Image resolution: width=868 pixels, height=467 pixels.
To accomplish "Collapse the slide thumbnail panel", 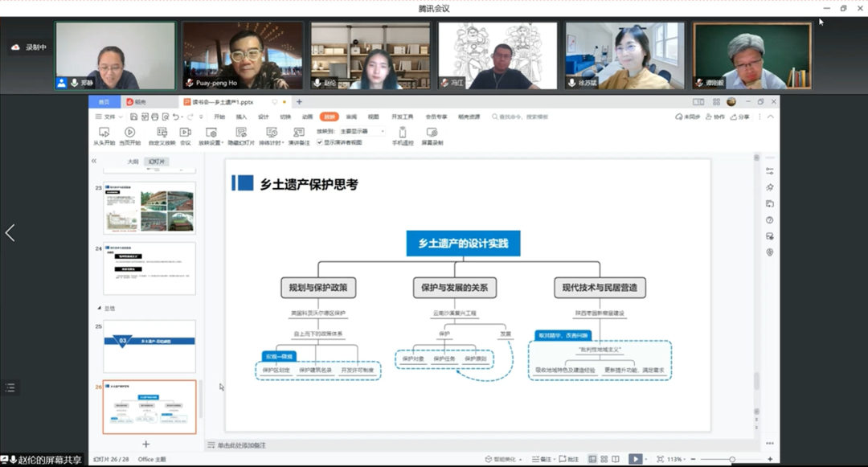I will click(93, 161).
